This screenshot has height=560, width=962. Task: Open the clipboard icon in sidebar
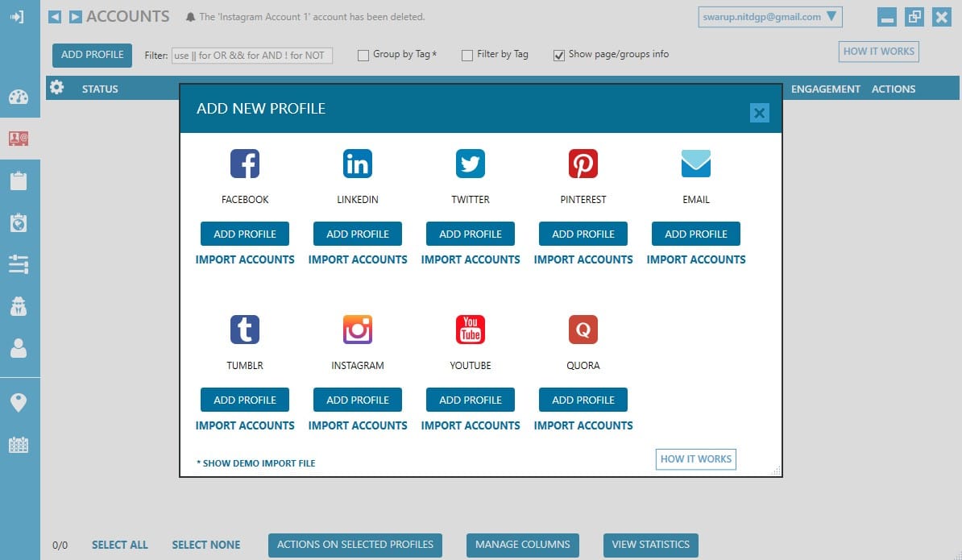point(19,181)
